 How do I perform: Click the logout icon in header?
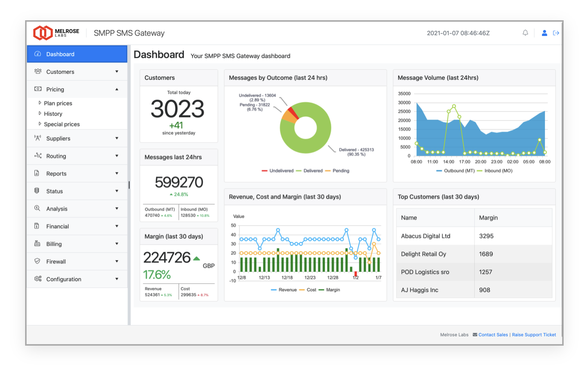(x=556, y=33)
